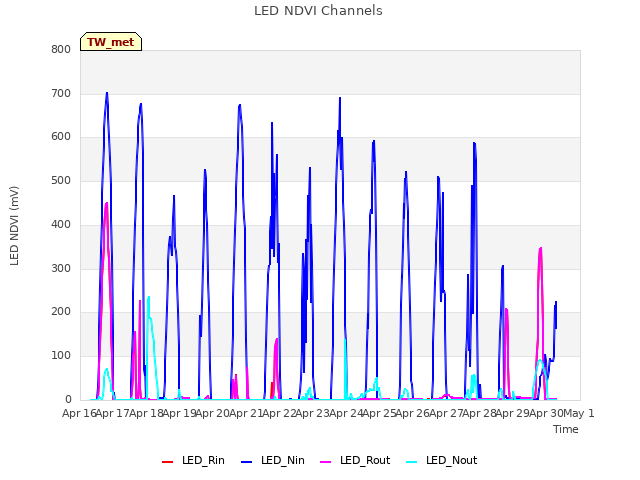Click the y-axis title LED NDVI (mV)
Screen dimensions: 640x480
click(14, 225)
